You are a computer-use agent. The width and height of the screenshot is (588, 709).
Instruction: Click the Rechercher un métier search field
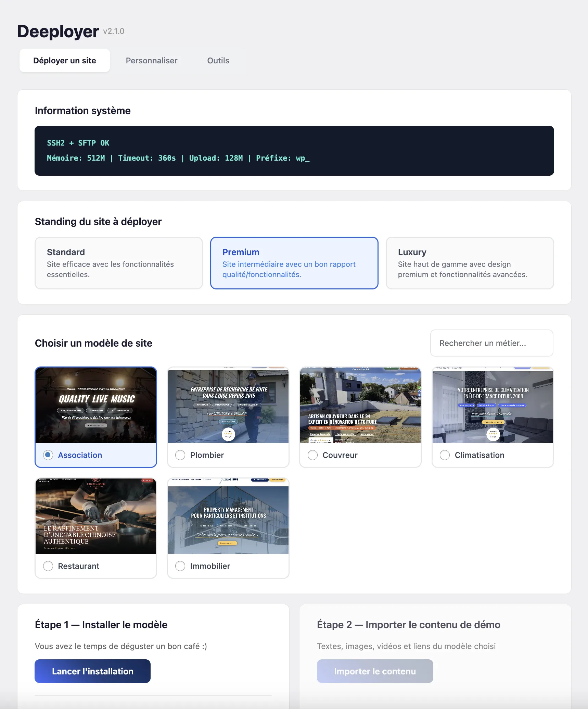tap(491, 343)
